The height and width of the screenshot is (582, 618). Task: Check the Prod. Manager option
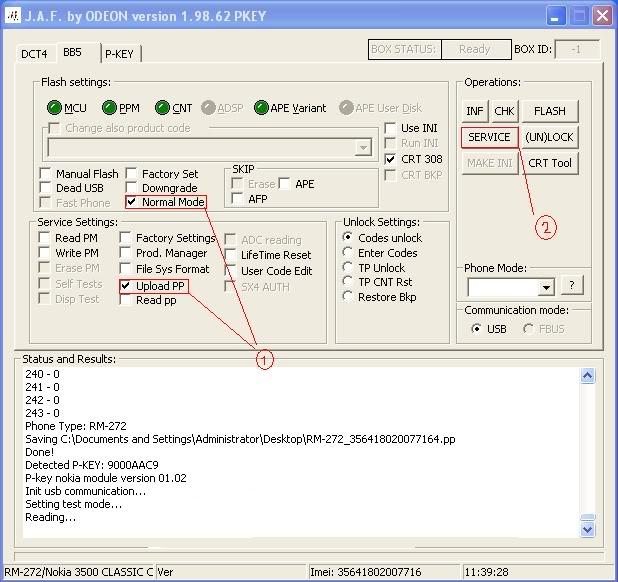(x=125, y=253)
